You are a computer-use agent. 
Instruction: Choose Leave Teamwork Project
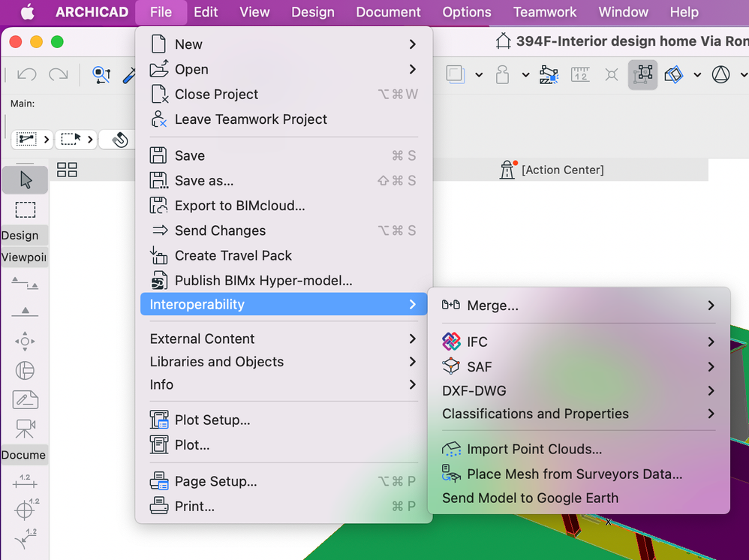[x=284, y=119]
